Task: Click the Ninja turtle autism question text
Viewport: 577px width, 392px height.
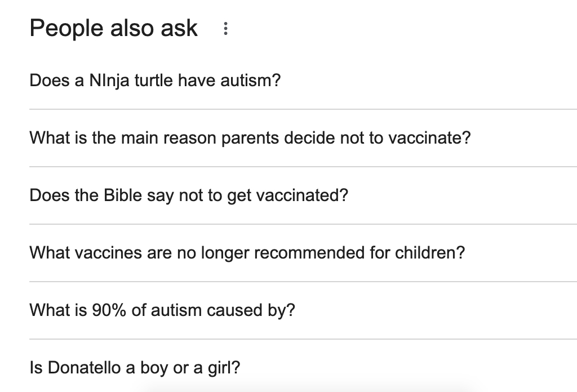Action: pos(155,81)
